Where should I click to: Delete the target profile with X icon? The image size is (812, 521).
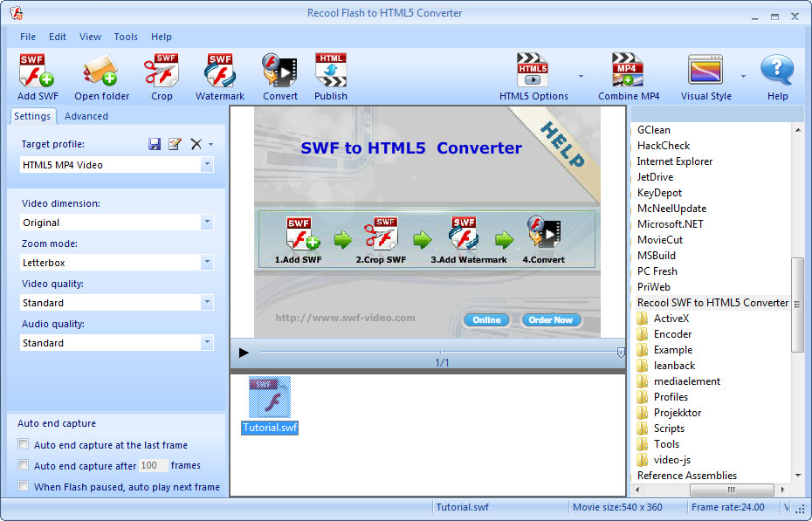[x=196, y=144]
